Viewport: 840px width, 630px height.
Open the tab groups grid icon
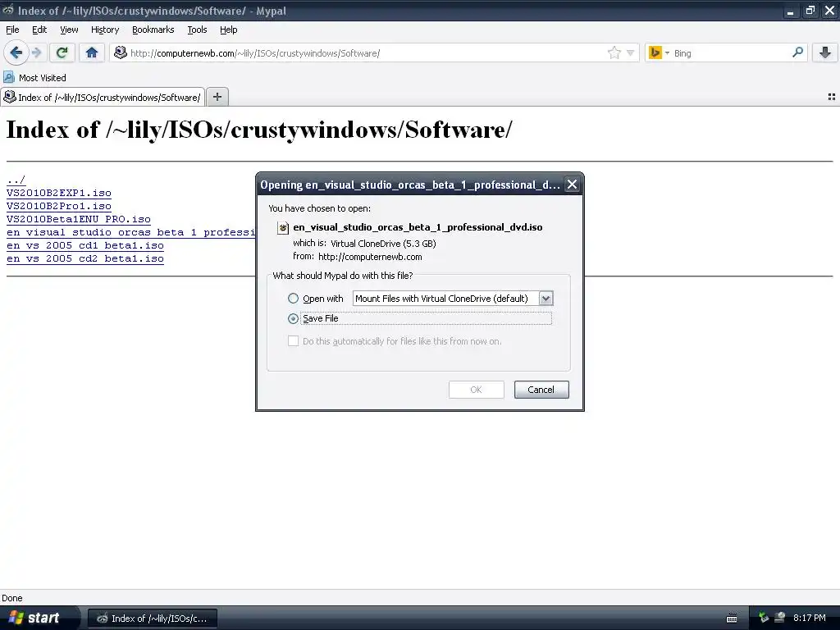(832, 97)
